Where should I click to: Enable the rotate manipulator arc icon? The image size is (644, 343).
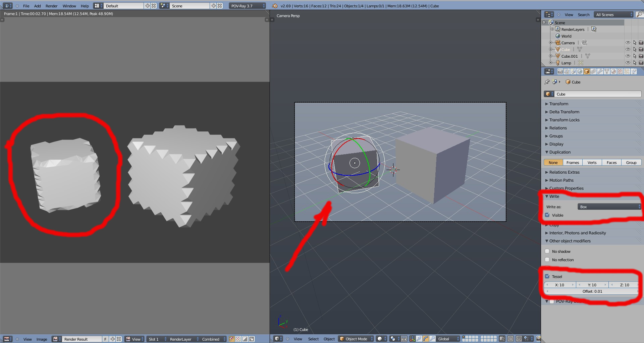pos(426,339)
